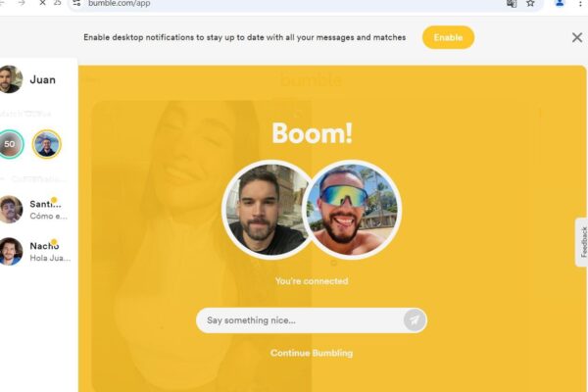Open site information icon beside URL

[x=76, y=3]
